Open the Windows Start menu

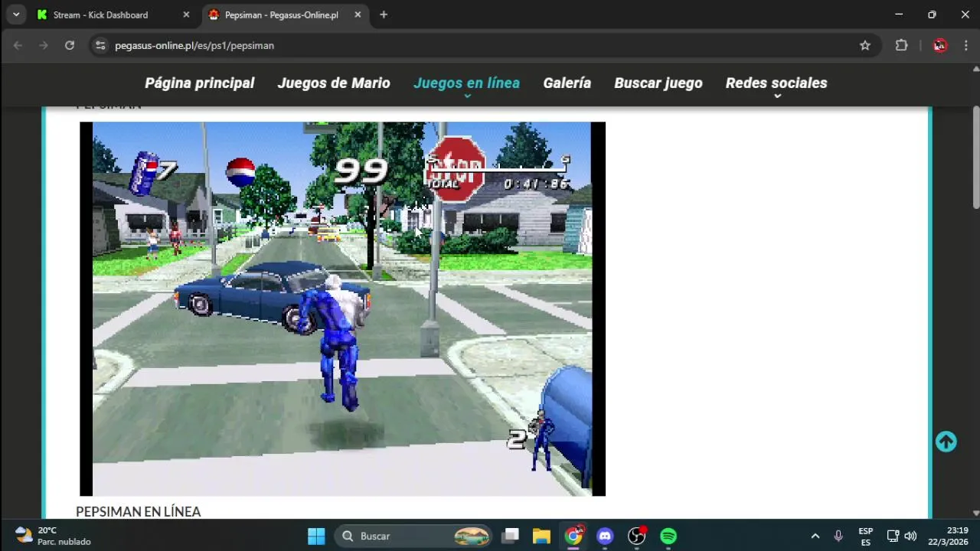(316, 536)
